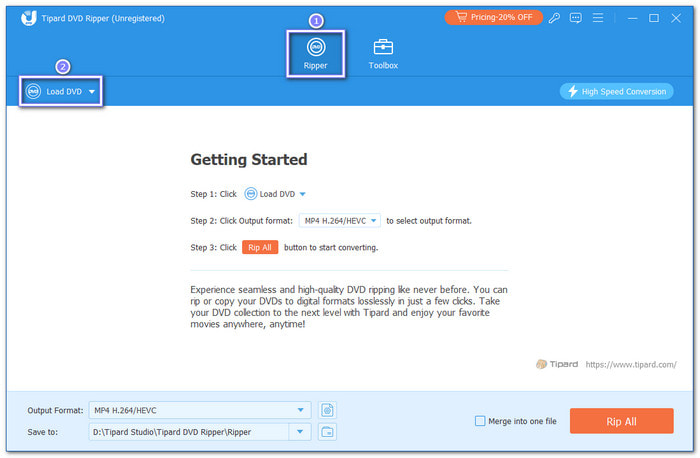Open the Output Format combo box
Viewport: 700px width, 458px height.
pos(200,410)
